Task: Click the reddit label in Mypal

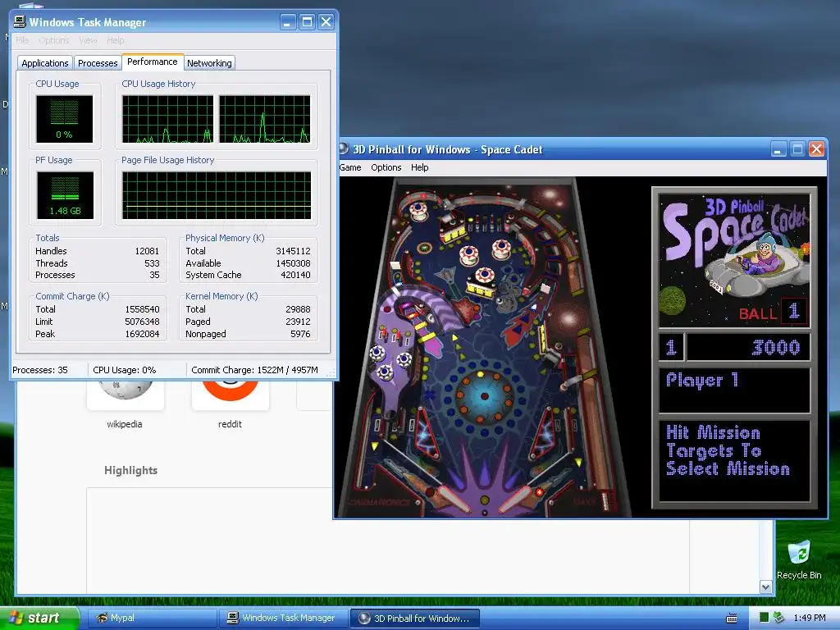Action: (230, 424)
